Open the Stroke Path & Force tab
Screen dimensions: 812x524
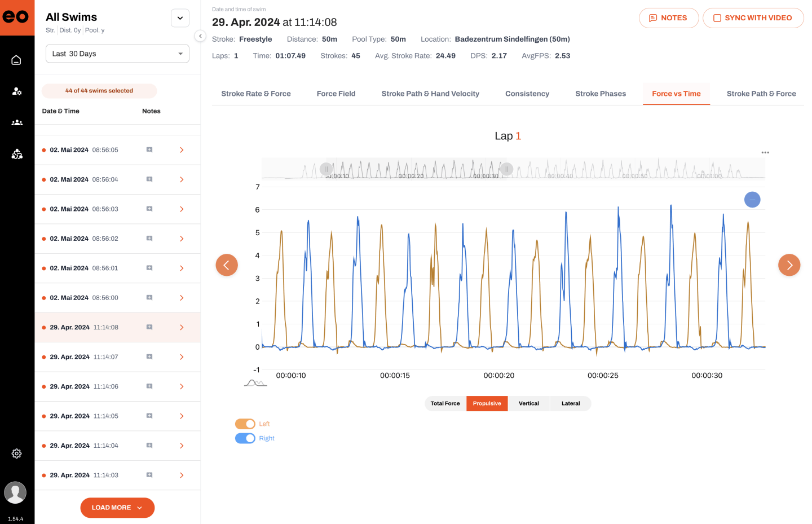[761, 94]
